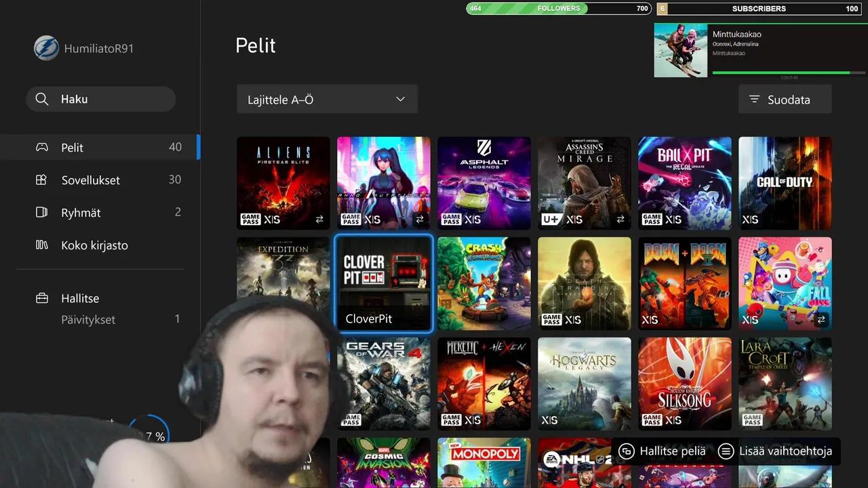Click the Pelit page heading

pos(256,45)
